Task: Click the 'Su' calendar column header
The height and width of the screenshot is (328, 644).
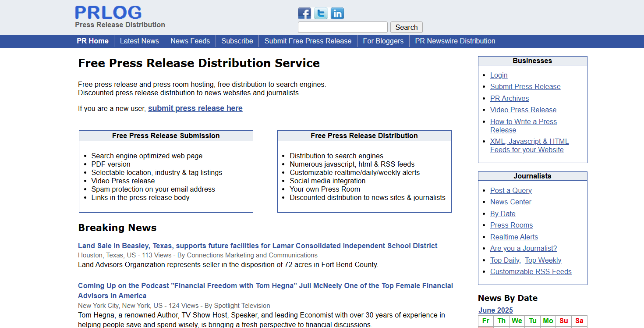Action: [564, 321]
